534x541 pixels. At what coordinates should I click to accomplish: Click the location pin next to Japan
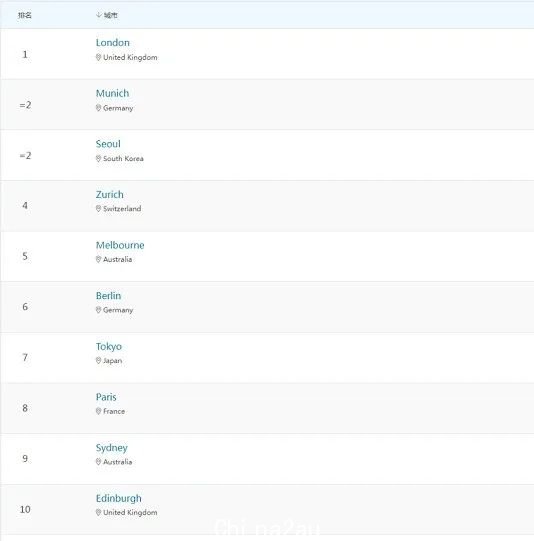(x=98, y=361)
